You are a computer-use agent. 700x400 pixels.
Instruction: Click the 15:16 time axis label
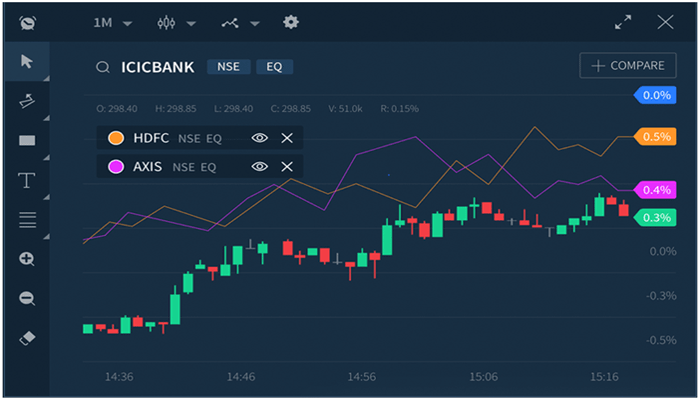(x=604, y=377)
